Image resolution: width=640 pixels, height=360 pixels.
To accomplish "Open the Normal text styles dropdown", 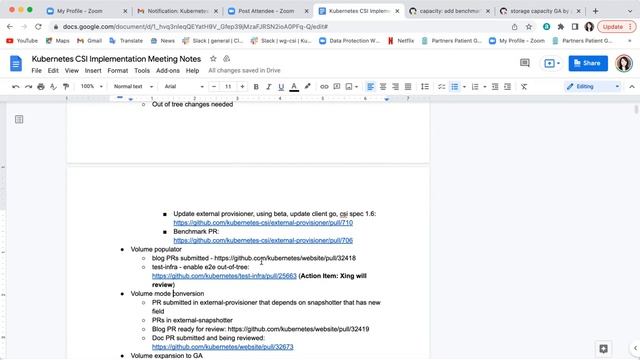I will click(133, 87).
